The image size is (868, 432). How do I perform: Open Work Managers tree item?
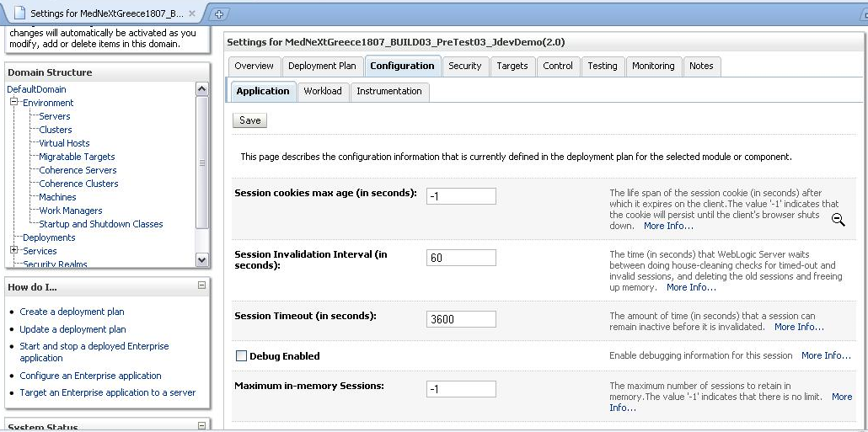click(x=70, y=211)
